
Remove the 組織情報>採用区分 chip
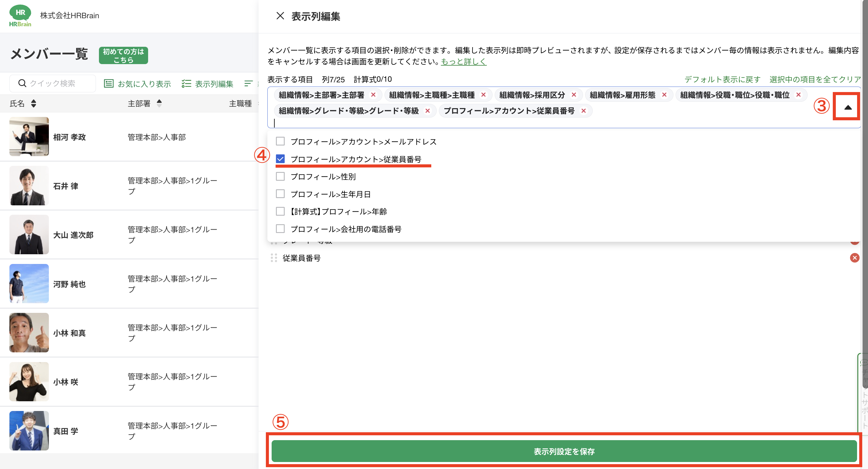574,95
